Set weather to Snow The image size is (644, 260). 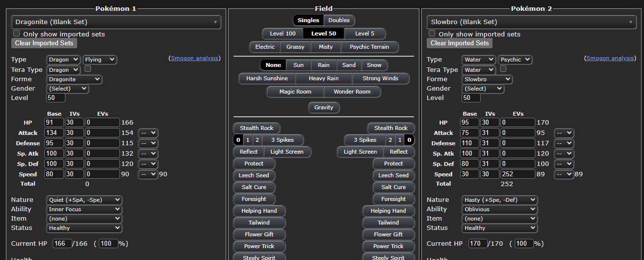pos(374,65)
